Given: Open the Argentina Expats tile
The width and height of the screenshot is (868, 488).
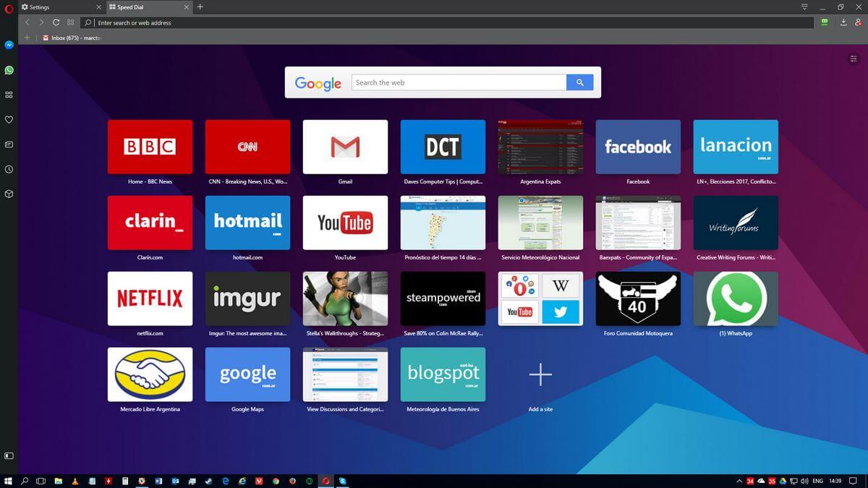Looking at the screenshot, I should pyautogui.click(x=540, y=147).
